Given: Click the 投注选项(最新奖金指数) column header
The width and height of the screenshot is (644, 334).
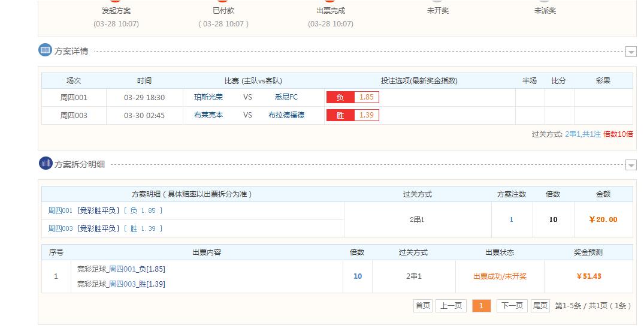Looking at the screenshot, I should [x=419, y=81].
